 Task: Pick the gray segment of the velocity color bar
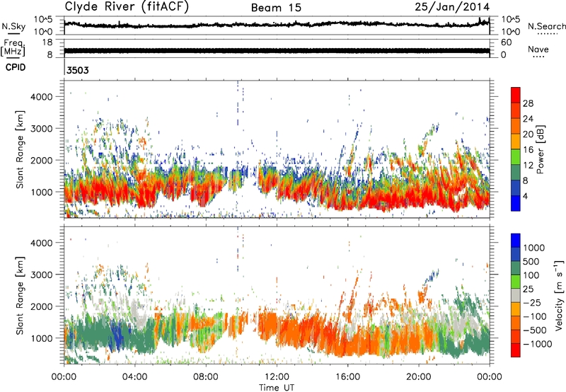[516, 295]
